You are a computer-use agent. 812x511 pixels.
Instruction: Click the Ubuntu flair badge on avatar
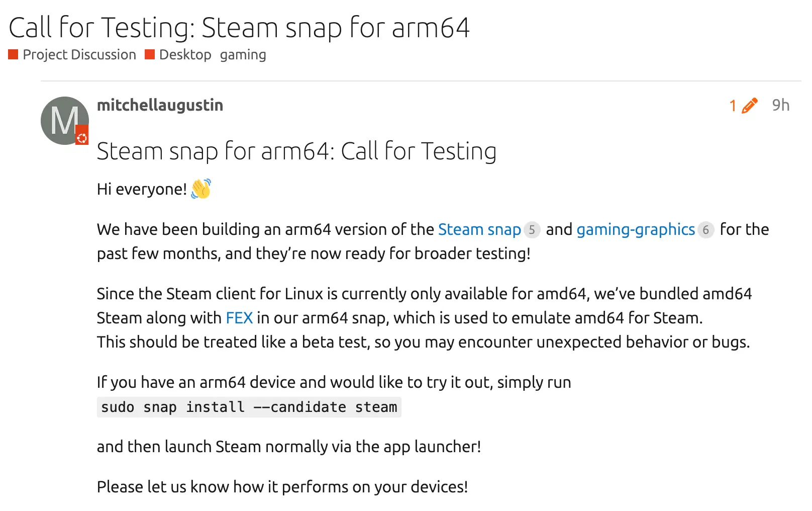[82, 138]
